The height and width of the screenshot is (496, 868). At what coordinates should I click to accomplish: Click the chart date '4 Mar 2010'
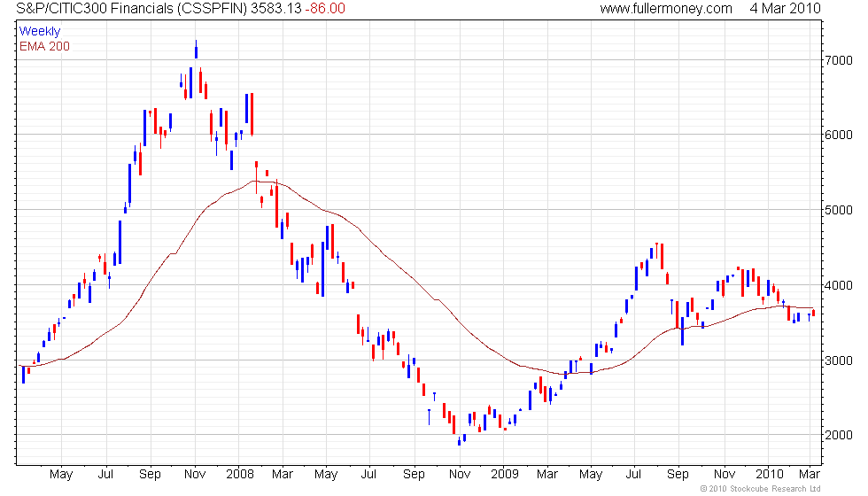click(x=785, y=8)
